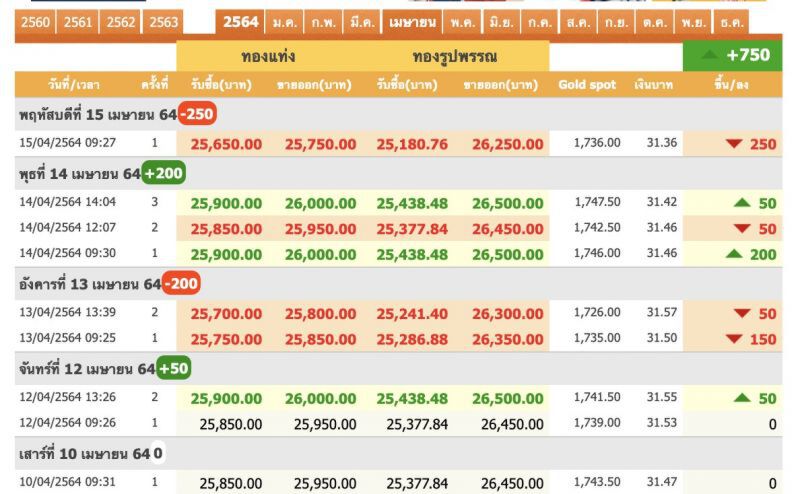Click the เสาร์ที่ 10 เมษายน 64 date heading

tap(84, 453)
